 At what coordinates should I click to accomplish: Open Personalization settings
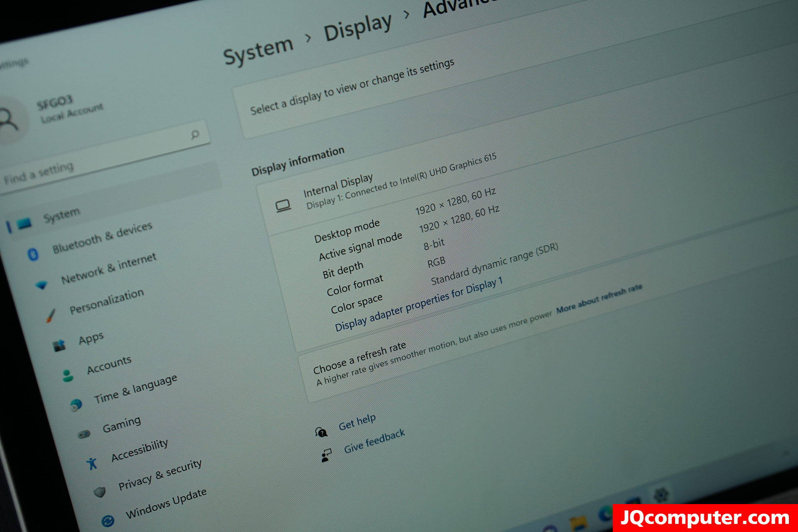coord(107,301)
